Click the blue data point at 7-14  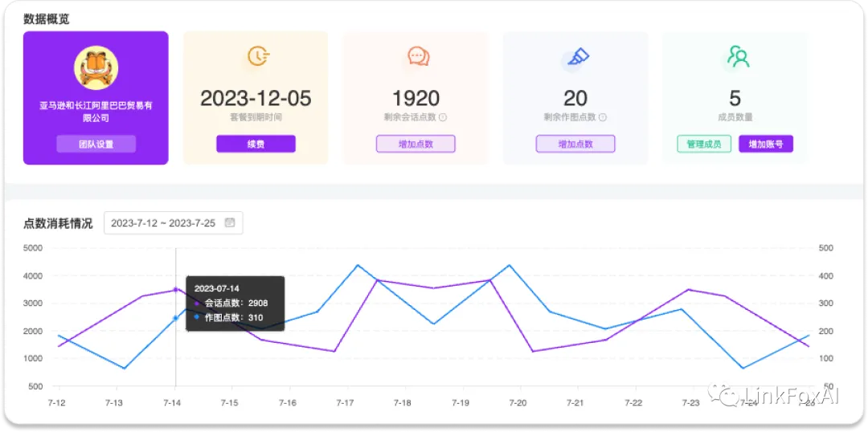pos(175,318)
